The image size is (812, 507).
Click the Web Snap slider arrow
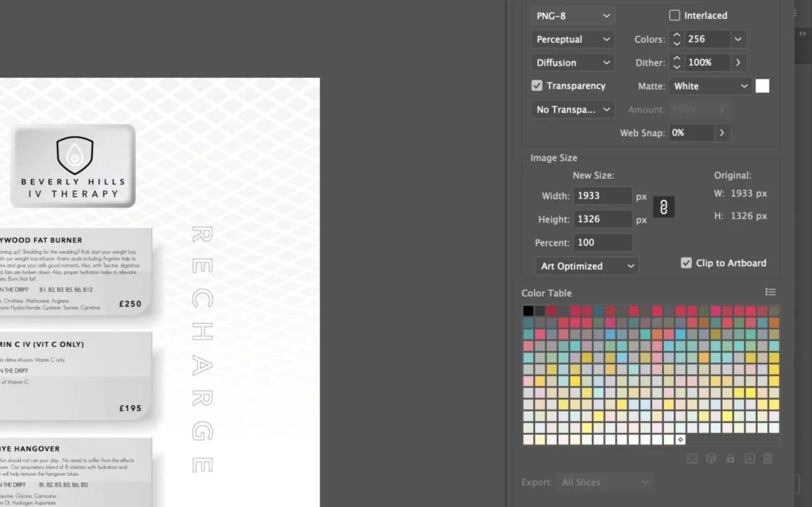(722, 133)
